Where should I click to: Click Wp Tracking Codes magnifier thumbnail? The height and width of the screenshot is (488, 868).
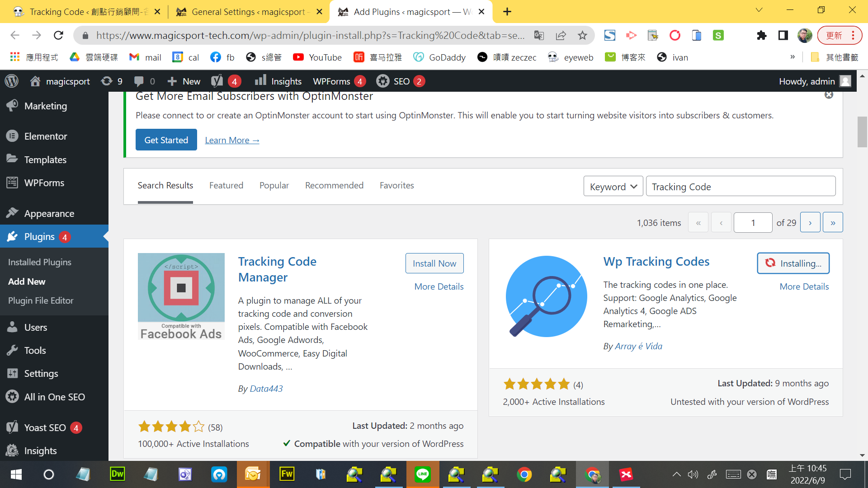547,296
